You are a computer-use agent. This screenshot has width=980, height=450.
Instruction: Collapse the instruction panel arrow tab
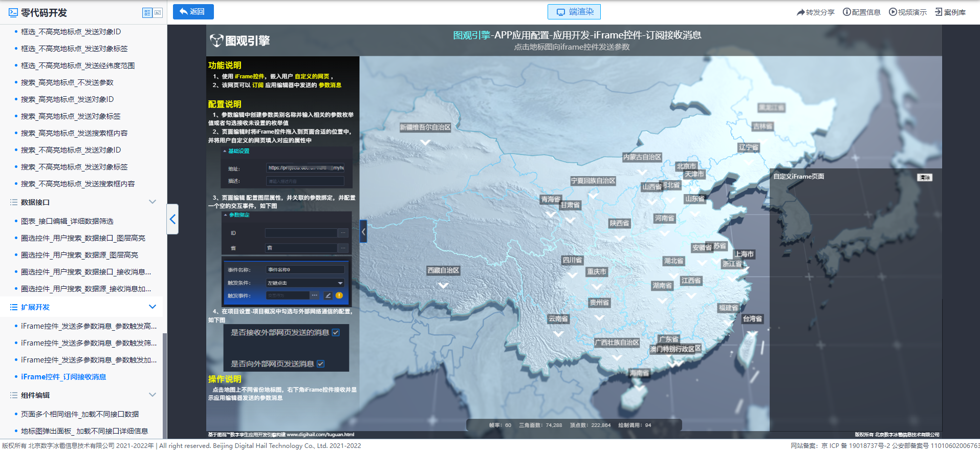pyautogui.click(x=363, y=231)
